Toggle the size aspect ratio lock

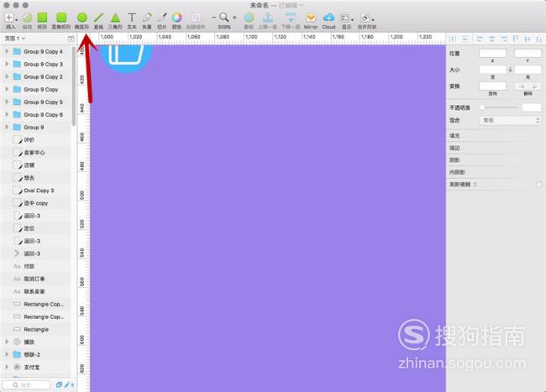tap(510, 70)
